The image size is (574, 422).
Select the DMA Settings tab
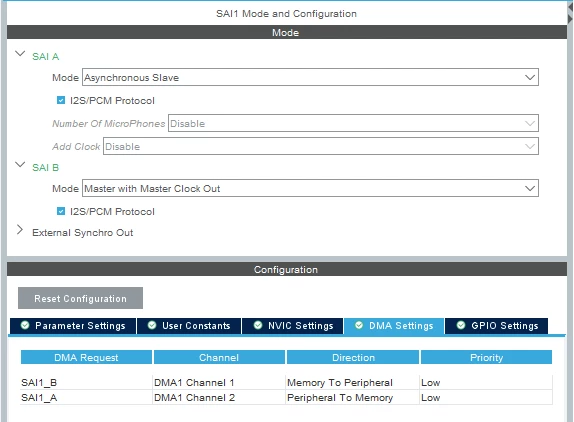(394, 326)
